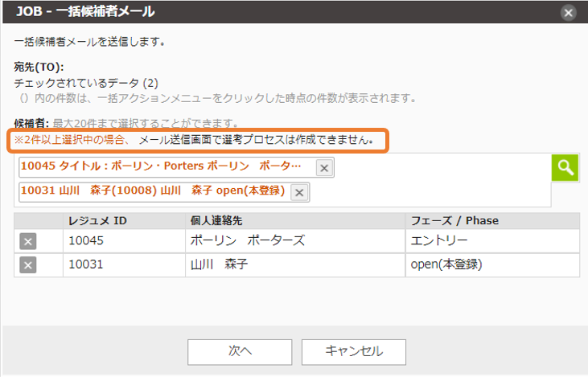This screenshot has height=377, width=588.
Task: Close the 一括候補者メール dialog
Action: coord(569,13)
